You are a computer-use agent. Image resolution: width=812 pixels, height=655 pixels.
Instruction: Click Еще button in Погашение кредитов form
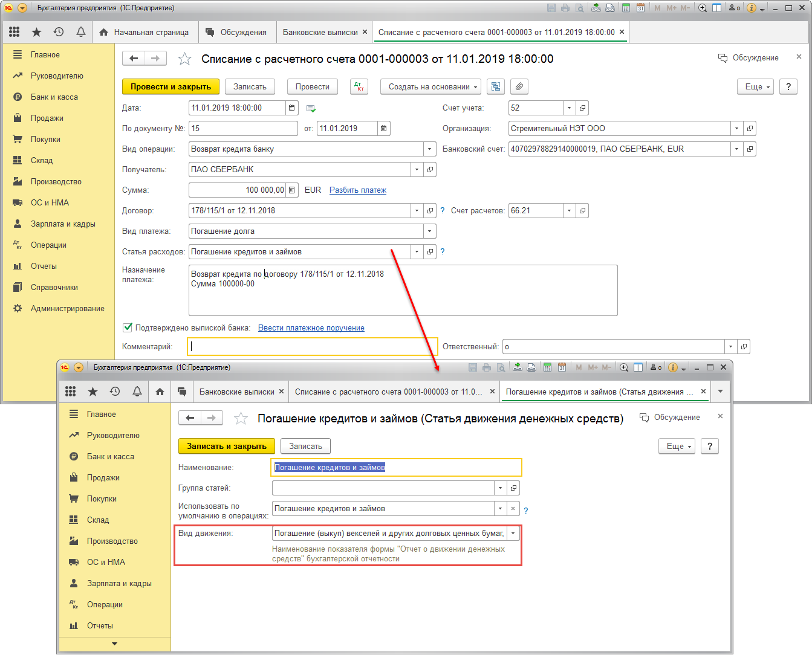pyautogui.click(x=677, y=447)
